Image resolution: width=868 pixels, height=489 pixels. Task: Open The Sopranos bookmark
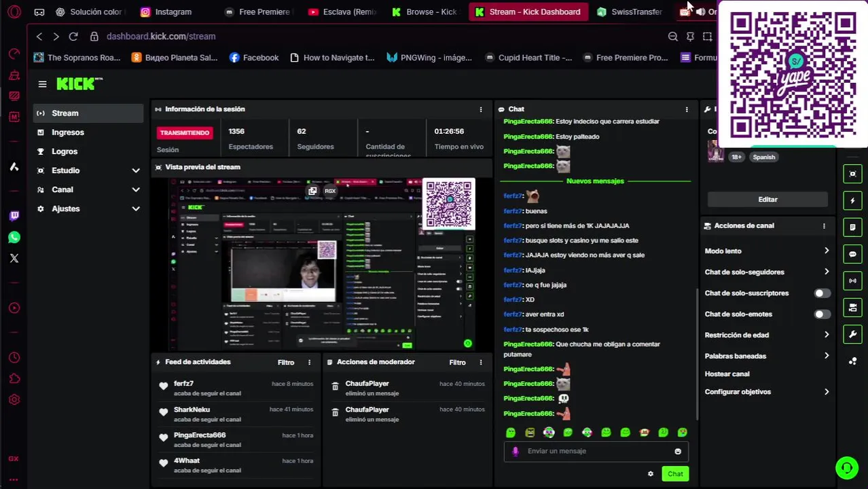[77, 58]
